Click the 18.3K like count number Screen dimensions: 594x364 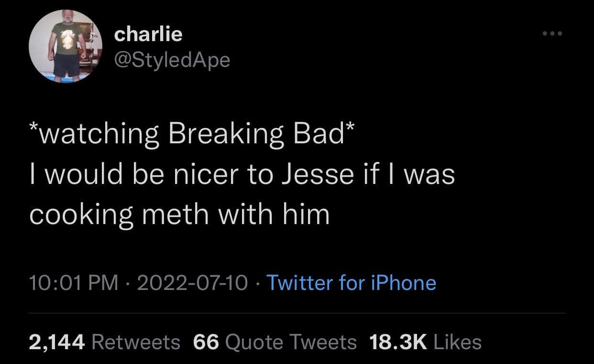point(398,342)
